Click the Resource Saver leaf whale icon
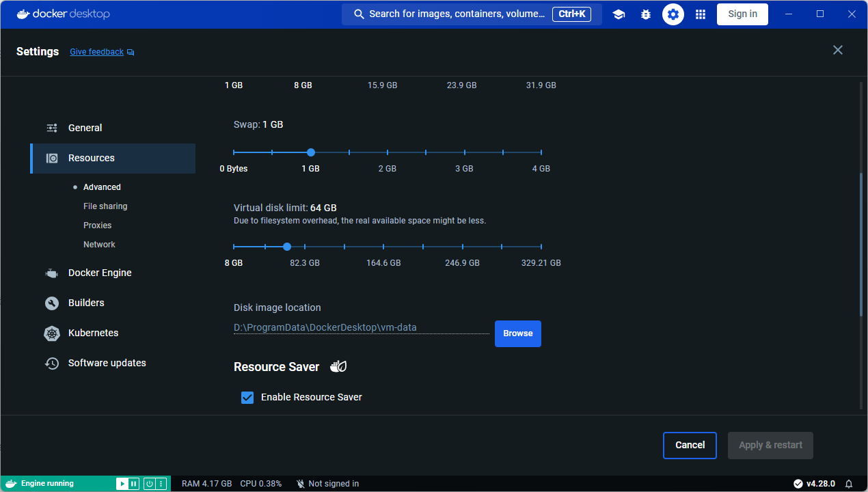The width and height of the screenshot is (868, 492). [x=338, y=367]
